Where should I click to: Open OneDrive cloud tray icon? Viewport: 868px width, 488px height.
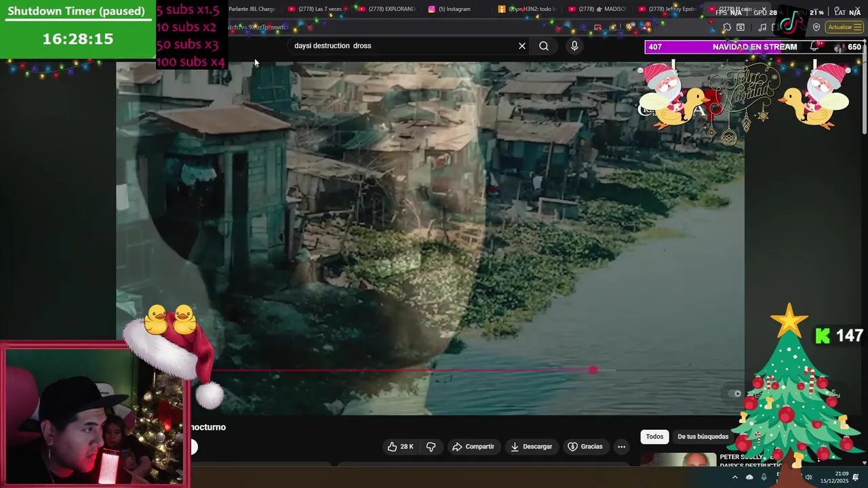coord(749,477)
